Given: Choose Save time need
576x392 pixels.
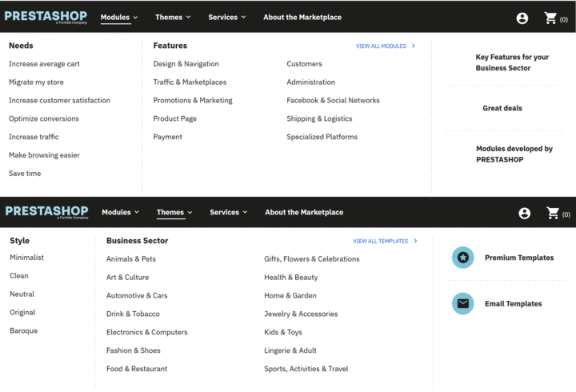Looking at the screenshot, I should click(x=25, y=174).
